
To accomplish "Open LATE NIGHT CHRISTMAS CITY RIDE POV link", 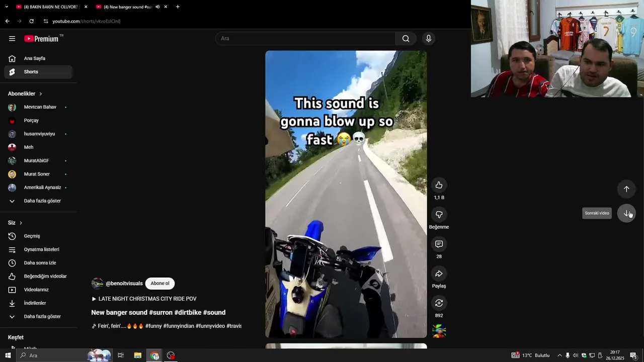I will (x=144, y=299).
